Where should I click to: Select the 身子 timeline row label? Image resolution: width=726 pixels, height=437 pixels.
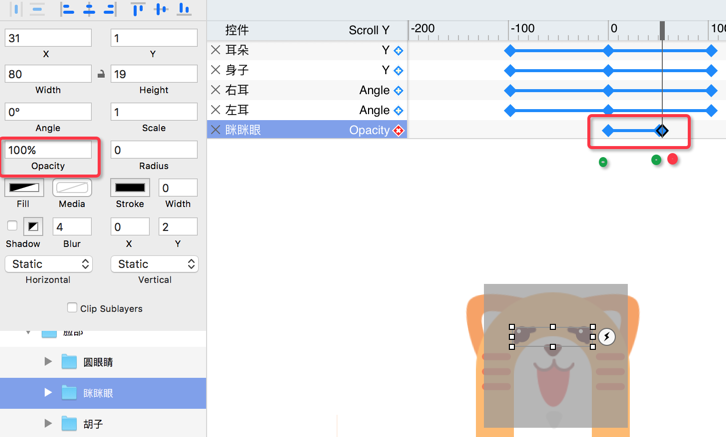[237, 70]
